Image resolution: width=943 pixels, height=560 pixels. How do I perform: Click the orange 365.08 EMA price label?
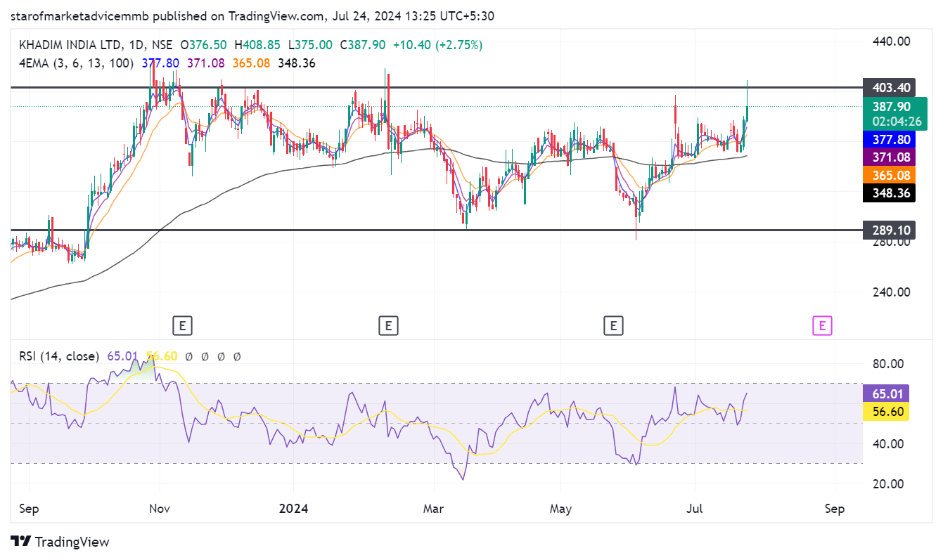[x=889, y=175]
